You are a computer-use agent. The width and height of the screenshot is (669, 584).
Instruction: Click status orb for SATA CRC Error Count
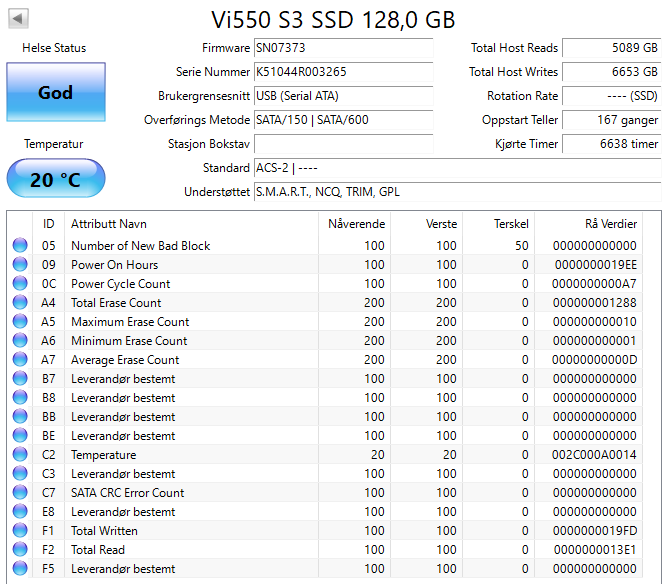[x=20, y=492]
